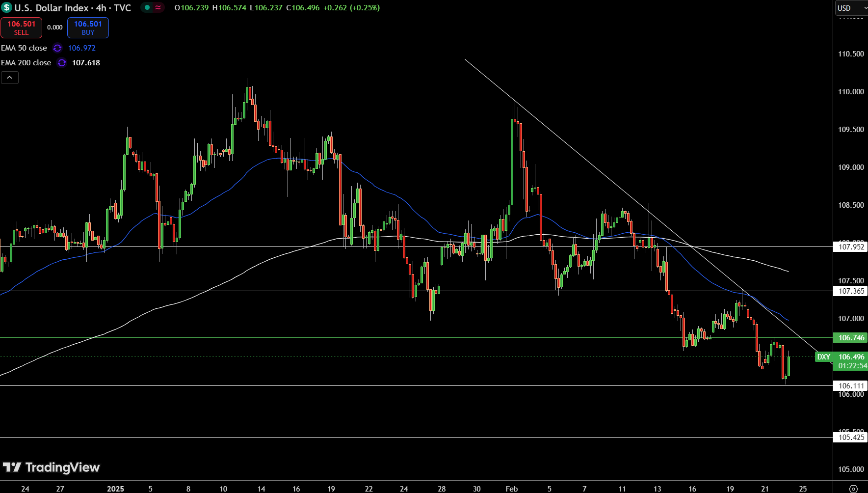Click the 0.000 spread value
The image size is (868, 493).
[55, 27]
